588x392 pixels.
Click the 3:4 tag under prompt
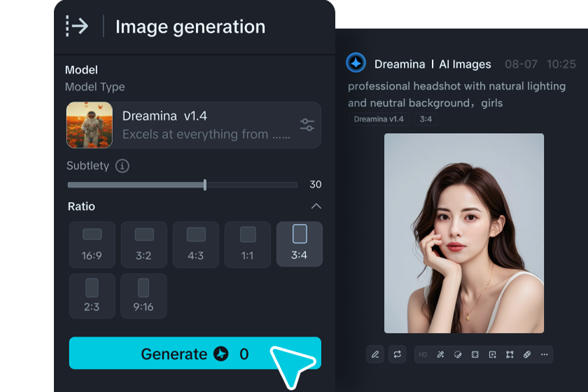(426, 119)
